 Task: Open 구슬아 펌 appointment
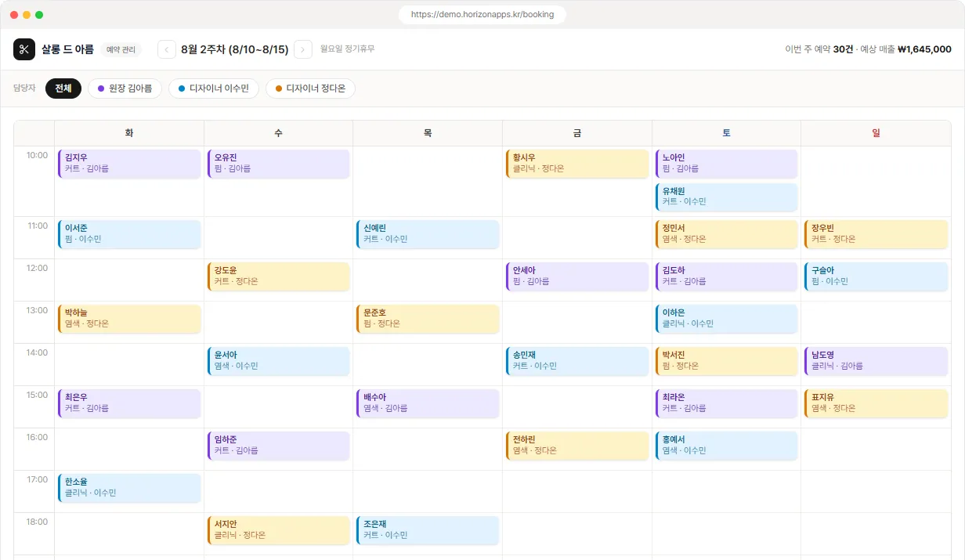pyautogui.click(x=876, y=276)
